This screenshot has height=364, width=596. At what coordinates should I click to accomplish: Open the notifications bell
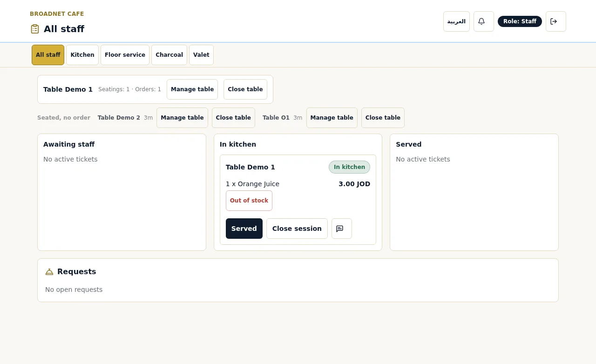(x=483, y=21)
